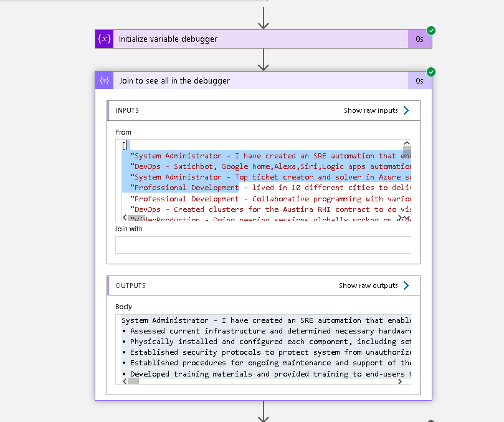Viewport: 504px width, 422px height.
Task: Click the Join action filter icon
Action: 104,80
